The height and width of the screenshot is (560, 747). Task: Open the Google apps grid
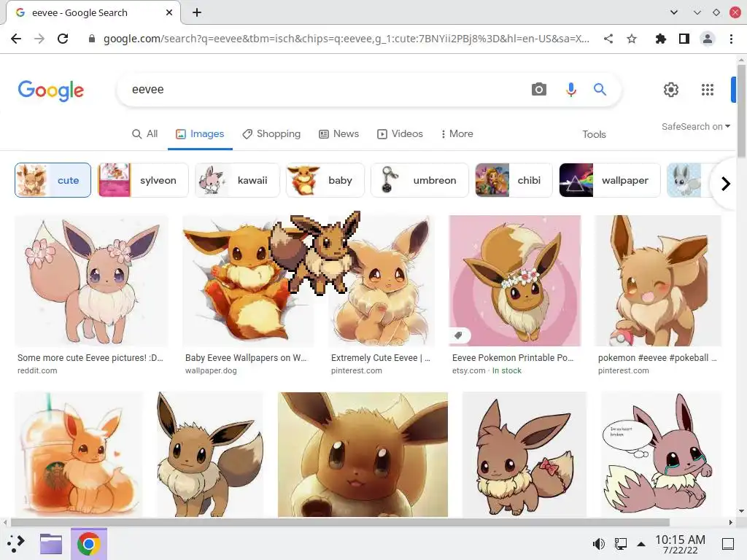click(x=708, y=90)
